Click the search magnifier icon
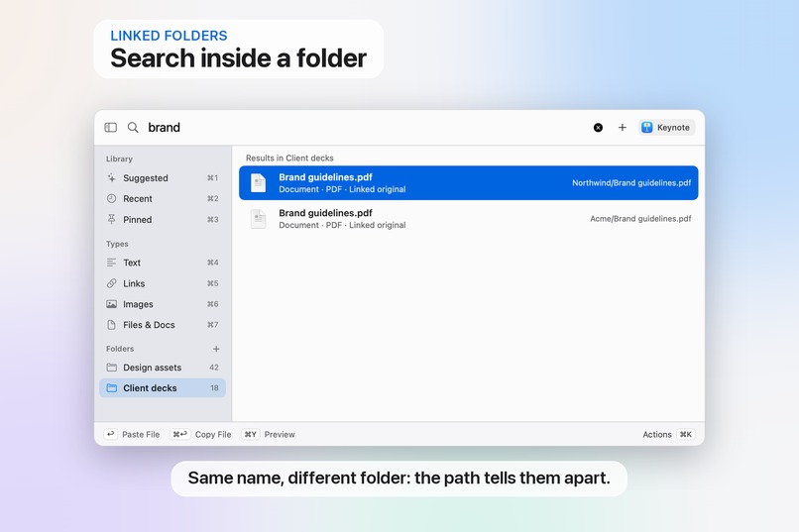Viewport: 799px width, 532px height. (133, 127)
